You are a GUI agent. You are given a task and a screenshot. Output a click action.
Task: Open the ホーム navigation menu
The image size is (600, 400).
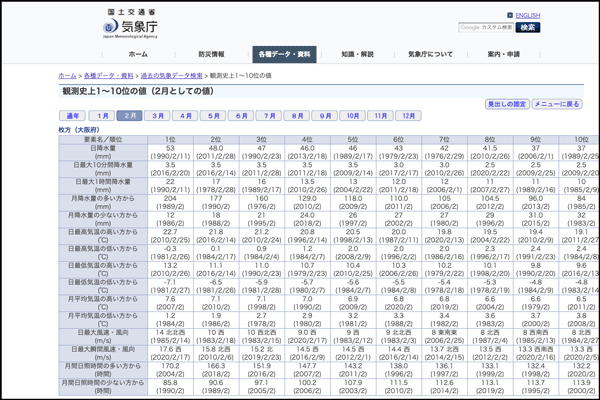click(138, 54)
